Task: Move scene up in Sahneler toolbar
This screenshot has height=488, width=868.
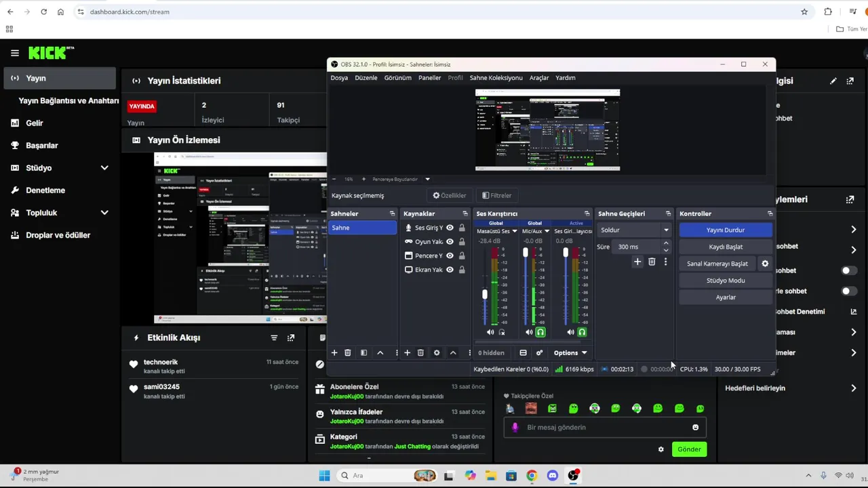Action: point(380,352)
